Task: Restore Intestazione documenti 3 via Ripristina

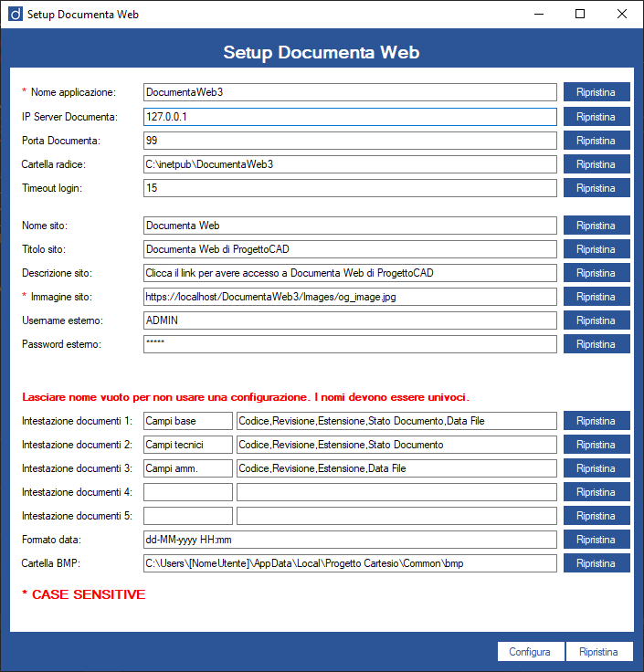Action: pos(596,468)
